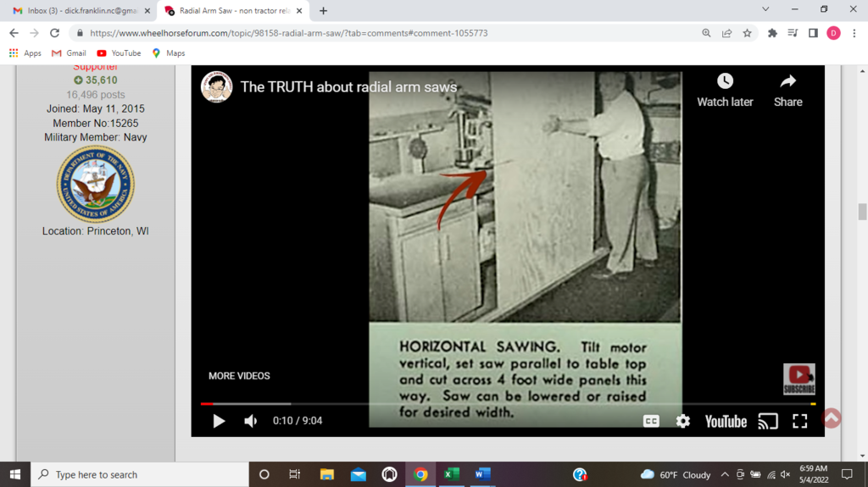Mute the video volume speaker icon

(x=251, y=421)
